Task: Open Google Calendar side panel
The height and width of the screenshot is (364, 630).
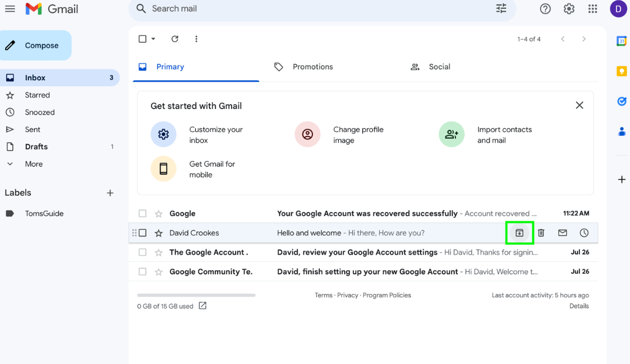Action: [622, 41]
